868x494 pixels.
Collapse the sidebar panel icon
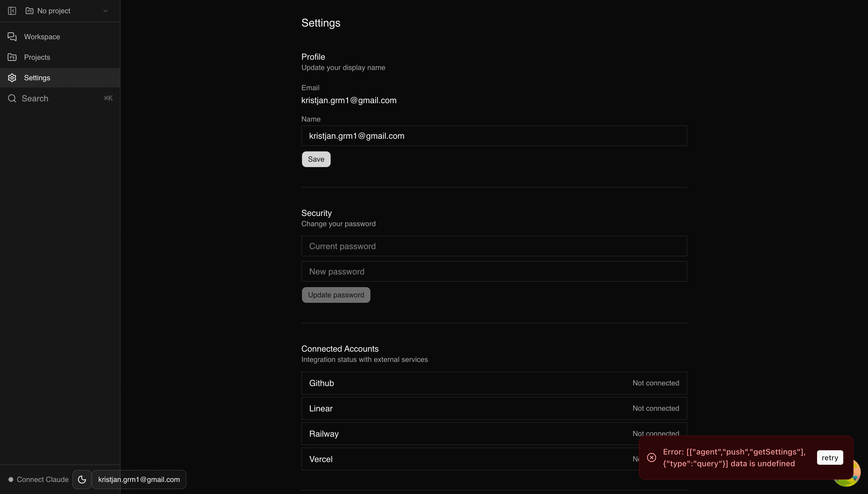coord(12,11)
